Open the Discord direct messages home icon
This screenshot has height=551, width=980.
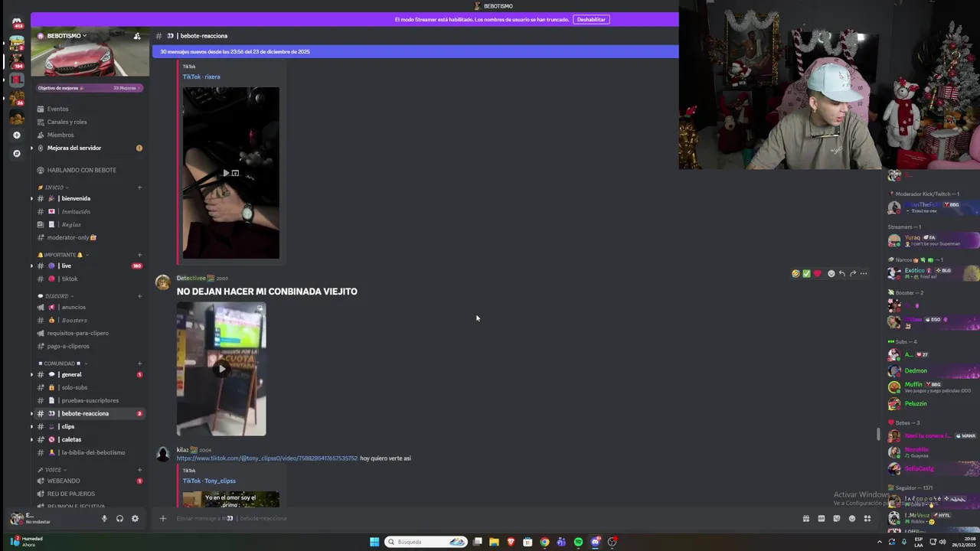(x=17, y=22)
